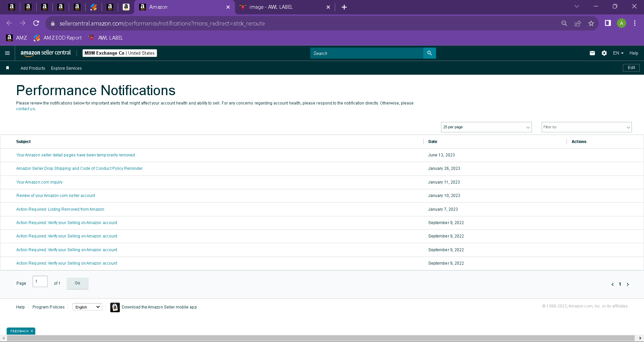Click the page number input field

coord(40,281)
